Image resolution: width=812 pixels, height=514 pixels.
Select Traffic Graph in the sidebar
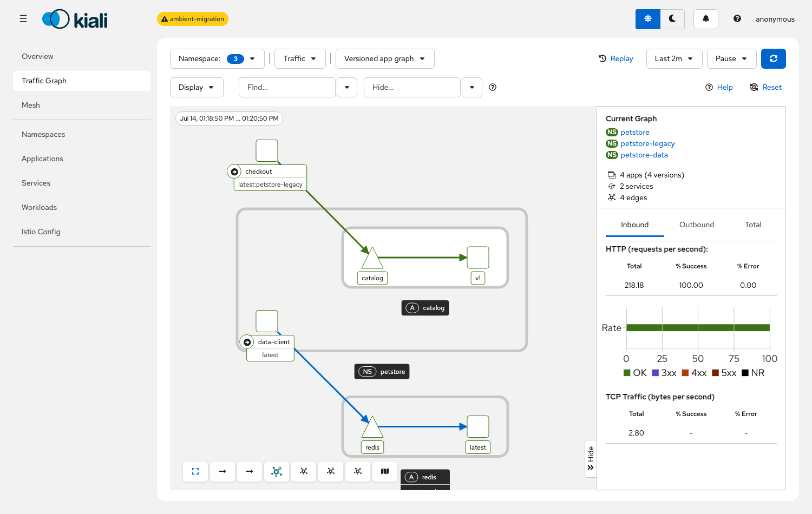tap(82, 81)
